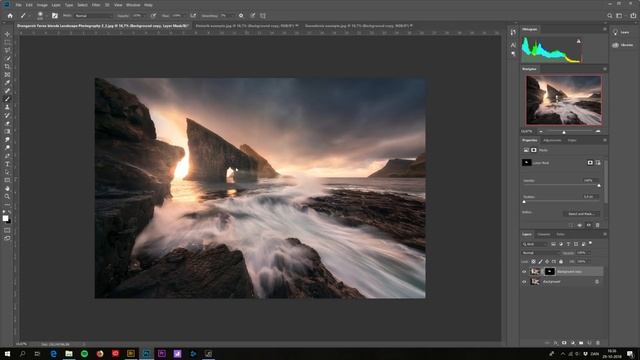
Task: Select the Quick Selection tool
Action: pyautogui.click(x=7, y=58)
